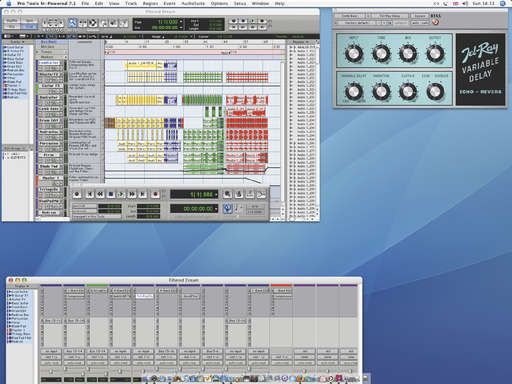
Task: Adjust the Echo/Reverb knob
Action: 435,91
